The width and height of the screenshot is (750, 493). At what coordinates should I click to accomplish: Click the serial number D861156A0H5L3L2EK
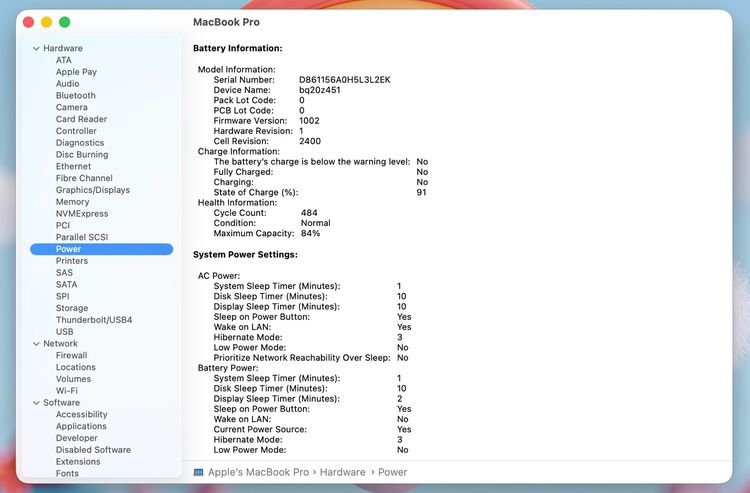tap(345, 80)
